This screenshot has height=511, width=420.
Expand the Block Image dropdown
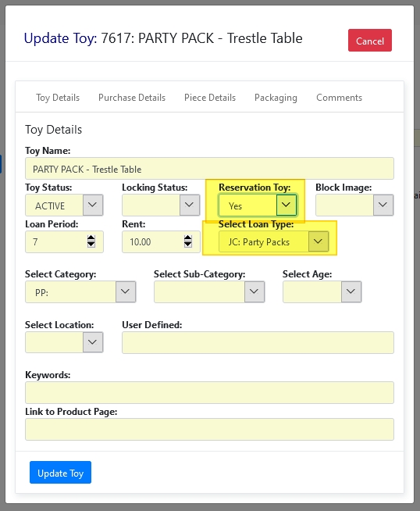pyautogui.click(x=354, y=205)
